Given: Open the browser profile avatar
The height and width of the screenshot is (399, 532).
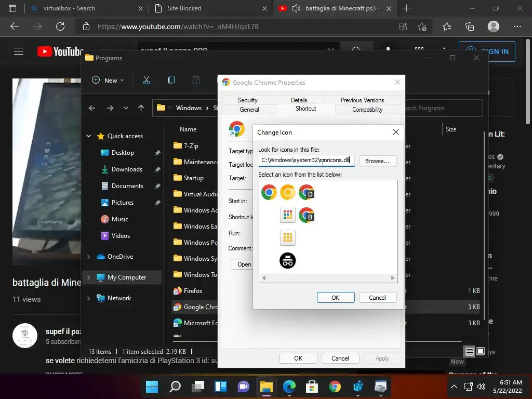Looking at the screenshot, I should coord(494,26).
